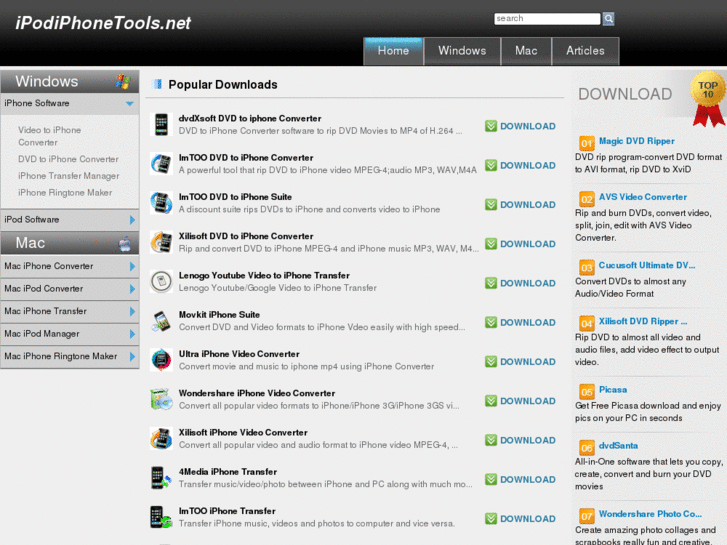Screen dimensions: 727x545
Task: Click green download arrow for dvdXsoft converter
Action: 491,126
